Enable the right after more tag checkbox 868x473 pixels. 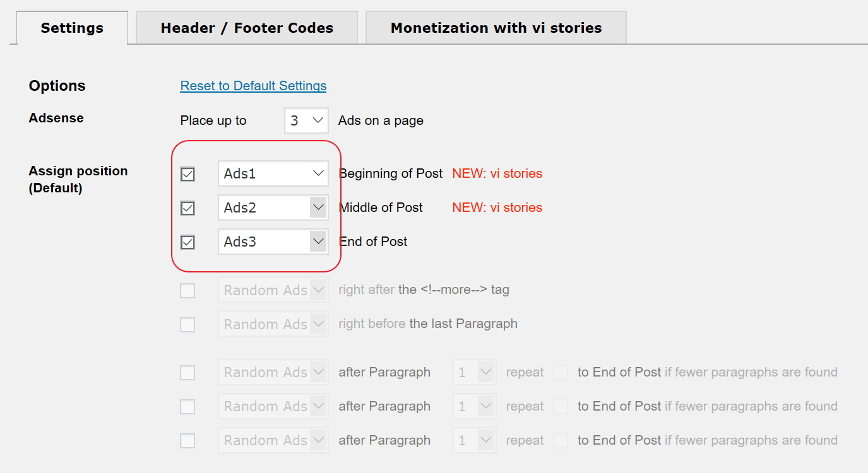coord(187,291)
